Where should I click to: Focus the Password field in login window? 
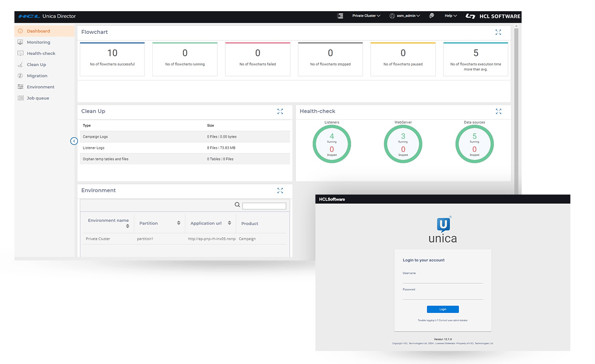click(x=443, y=296)
